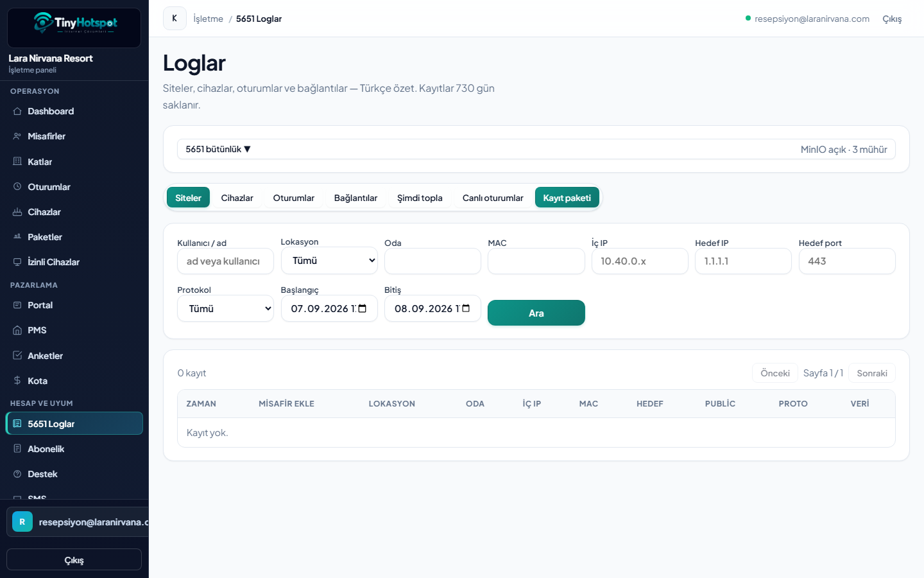Click the Oturumlar clock icon

coord(17,187)
